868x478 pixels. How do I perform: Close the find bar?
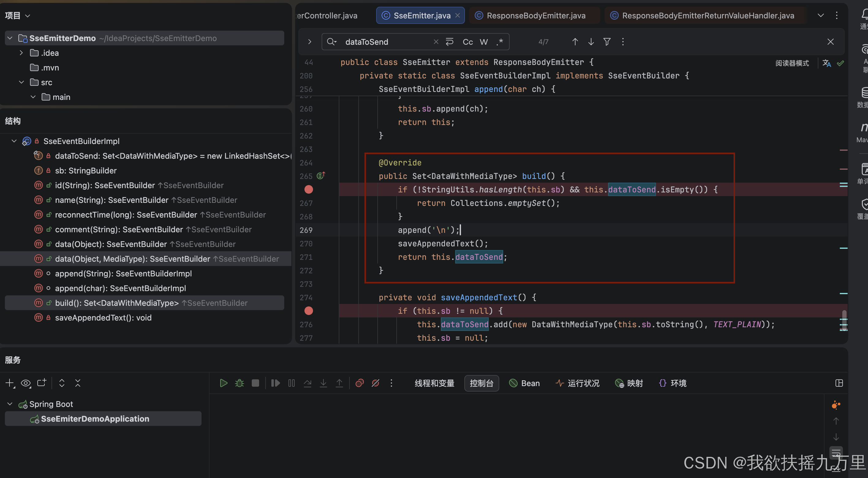tap(830, 42)
